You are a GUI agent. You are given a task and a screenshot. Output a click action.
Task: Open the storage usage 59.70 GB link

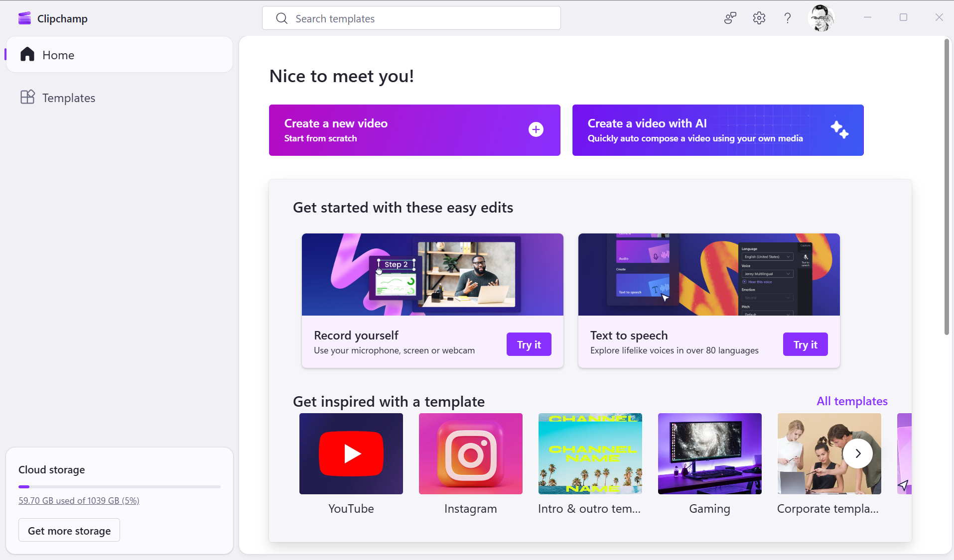click(79, 501)
